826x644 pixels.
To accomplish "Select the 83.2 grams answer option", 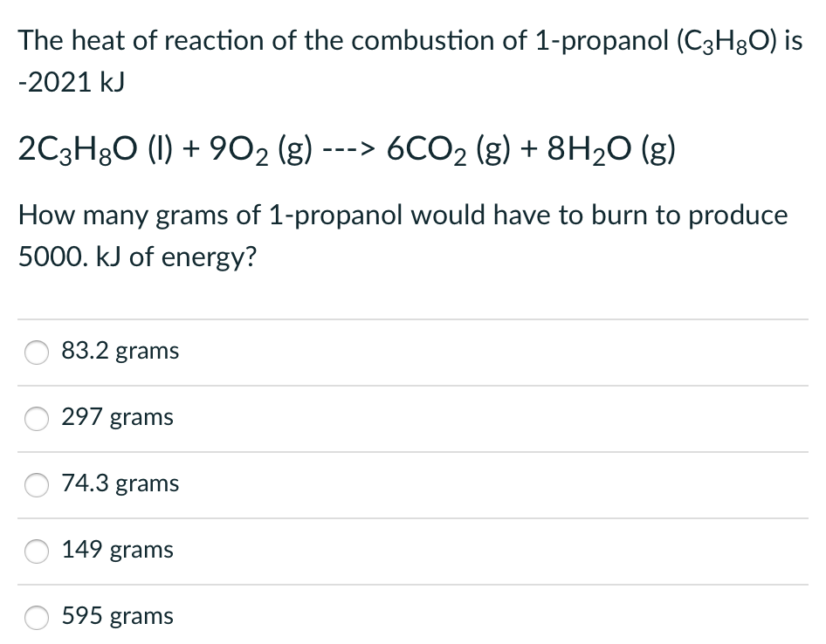I will 36,353.
